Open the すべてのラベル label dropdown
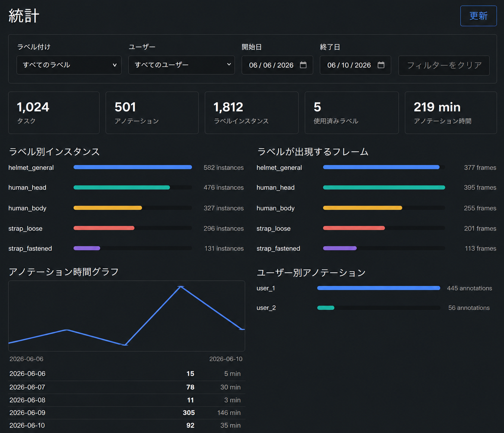 coord(69,65)
